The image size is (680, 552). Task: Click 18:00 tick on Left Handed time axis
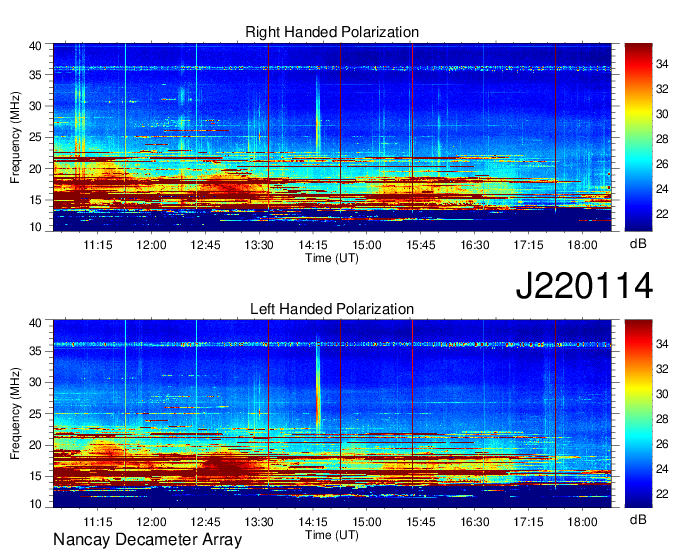tap(582, 521)
